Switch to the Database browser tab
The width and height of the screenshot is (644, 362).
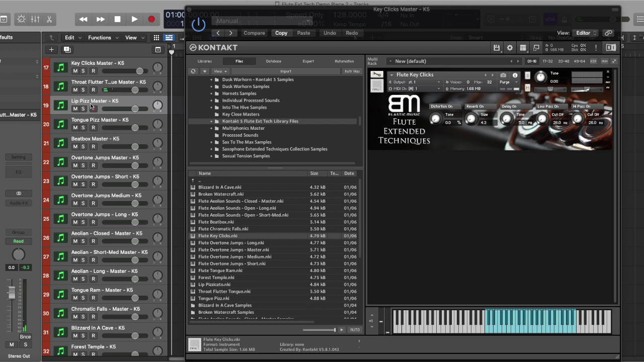pos(274,61)
